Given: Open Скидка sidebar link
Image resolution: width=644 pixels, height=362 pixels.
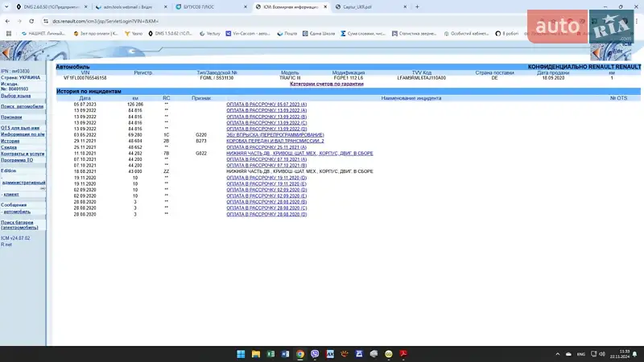Looking at the screenshot, I should pos(9,147).
